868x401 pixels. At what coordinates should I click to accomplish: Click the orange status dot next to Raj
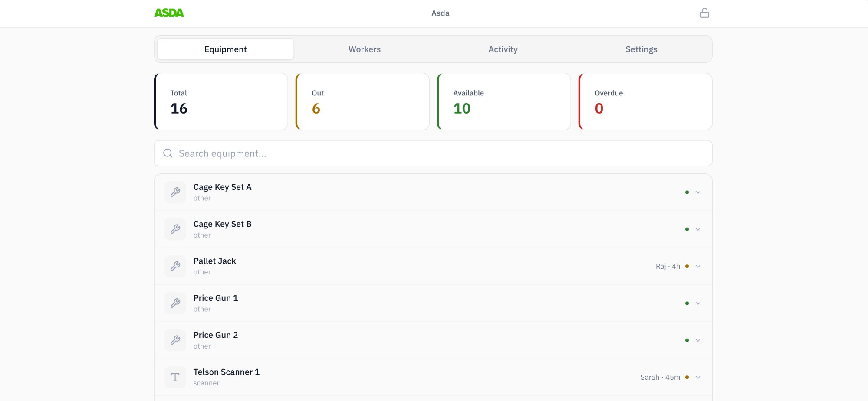pyautogui.click(x=687, y=266)
